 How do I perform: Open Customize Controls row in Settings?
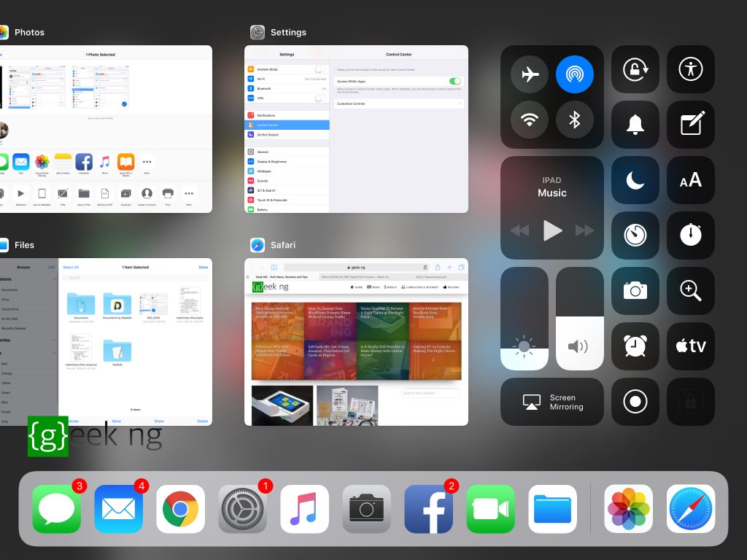tap(399, 104)
